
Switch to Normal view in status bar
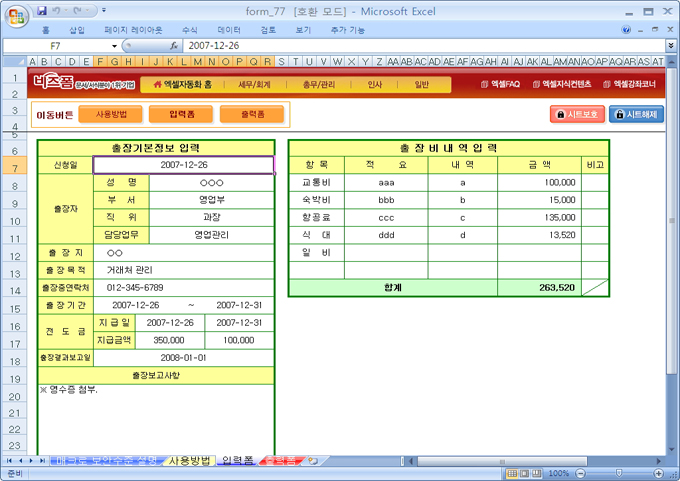(511, 473)
